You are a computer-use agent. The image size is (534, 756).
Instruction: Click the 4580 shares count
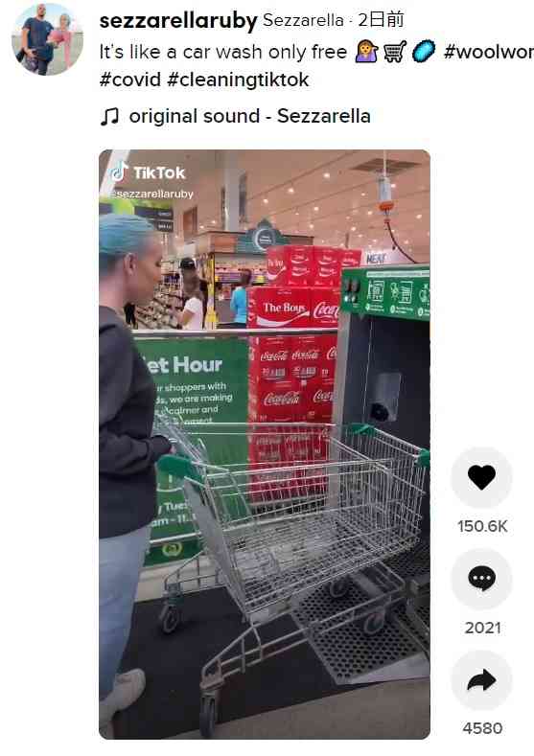pyautogui.click(x=482, y=728)
